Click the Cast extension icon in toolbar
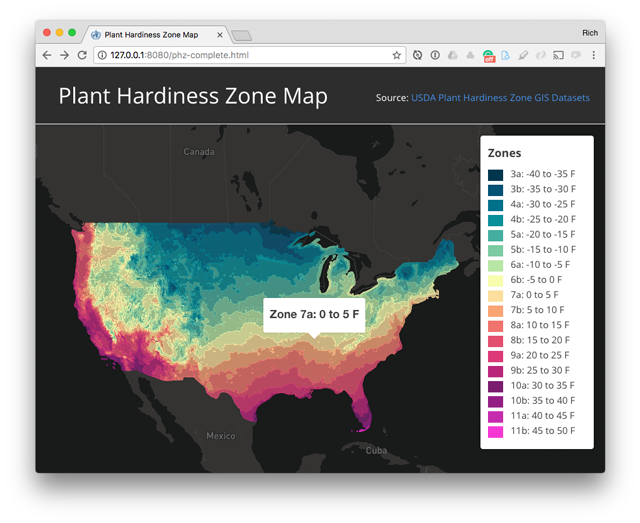 (x=559, y=55)
